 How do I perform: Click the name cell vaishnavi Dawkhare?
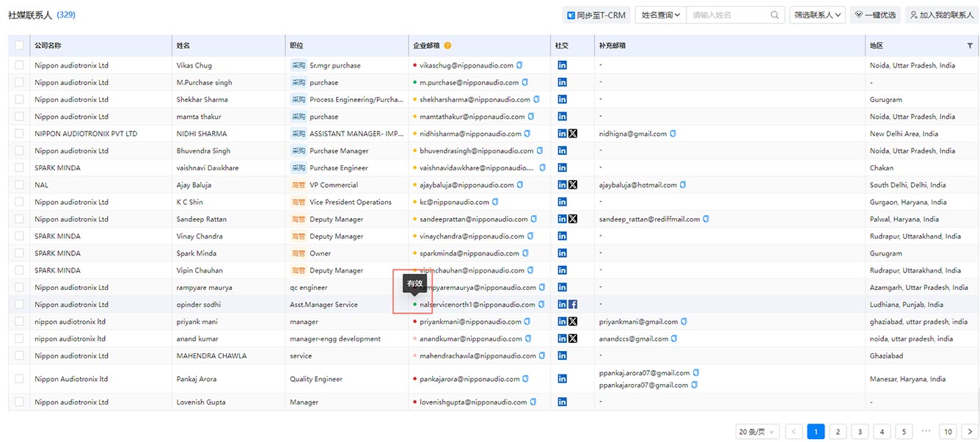click(208, 167)
